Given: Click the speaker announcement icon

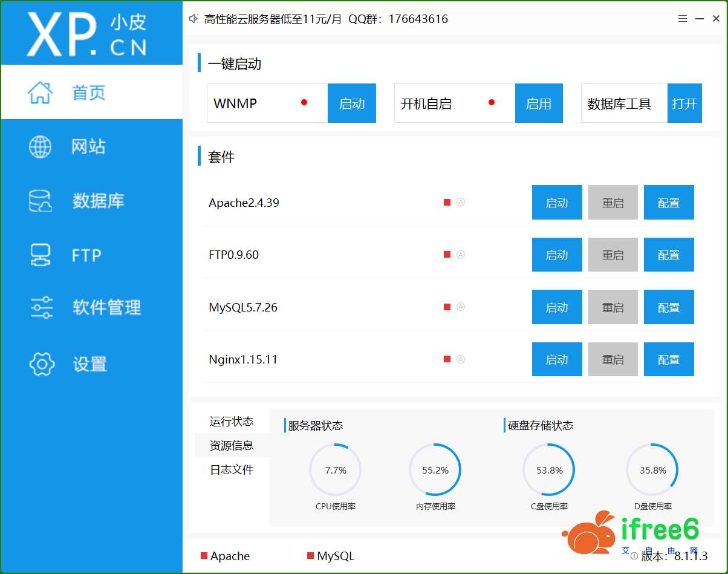Looking at the screenshot, I should click(193, 19).
